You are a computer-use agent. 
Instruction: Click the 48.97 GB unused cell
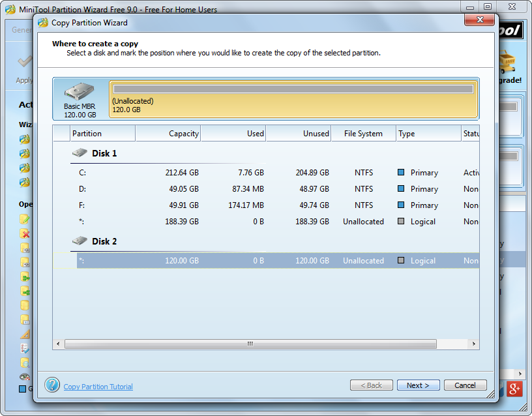point(314,188)
